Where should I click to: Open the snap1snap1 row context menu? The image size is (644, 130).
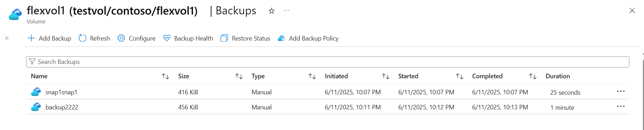pyautogui.click(x=621, y=92)
